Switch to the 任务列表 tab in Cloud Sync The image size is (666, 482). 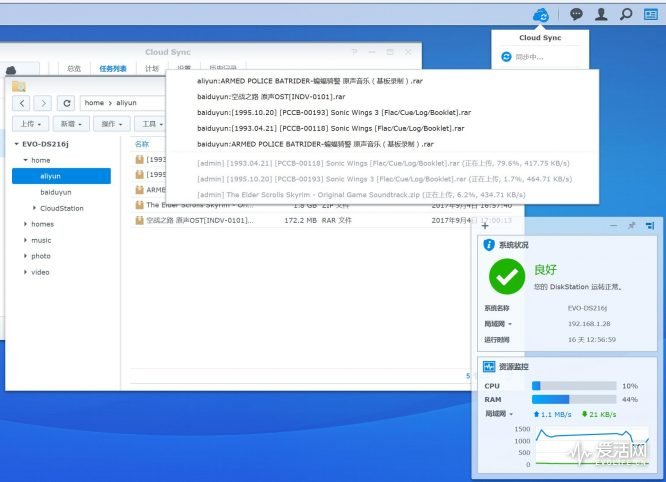click(x=113, y=69)
